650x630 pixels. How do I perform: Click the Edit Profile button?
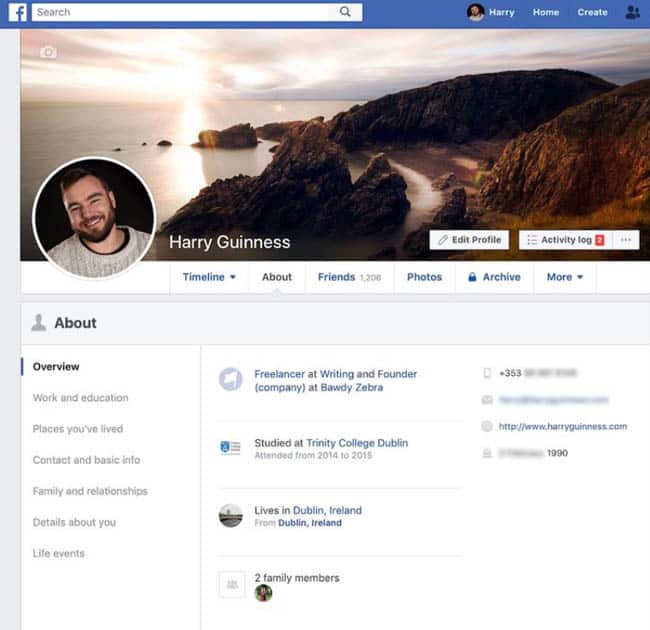pos(469,240)
